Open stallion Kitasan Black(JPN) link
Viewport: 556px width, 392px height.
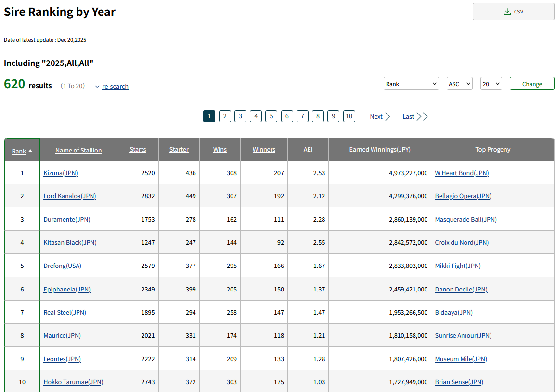pos(70,243)
